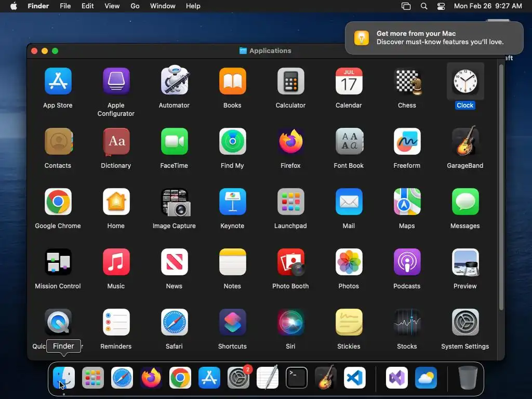Select the Stocks app icon
This screenshot has width=532, height=399.
point(407,322)
